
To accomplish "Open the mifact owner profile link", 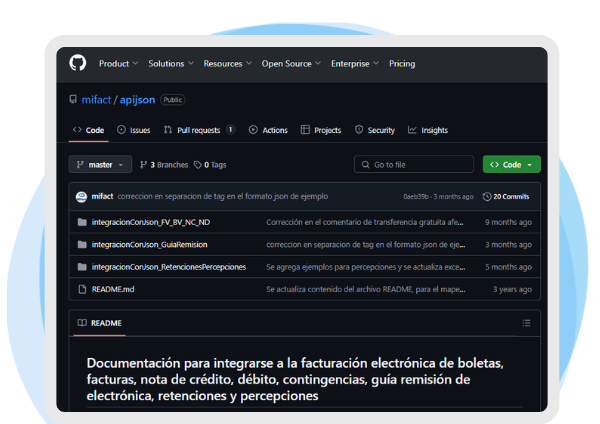I will [96, 100].
